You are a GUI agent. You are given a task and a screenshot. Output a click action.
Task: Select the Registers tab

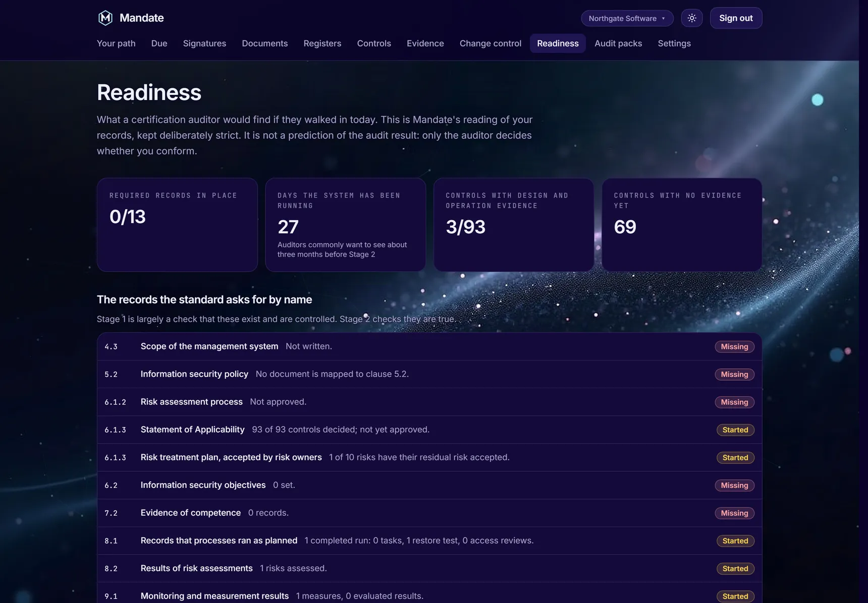322,43
